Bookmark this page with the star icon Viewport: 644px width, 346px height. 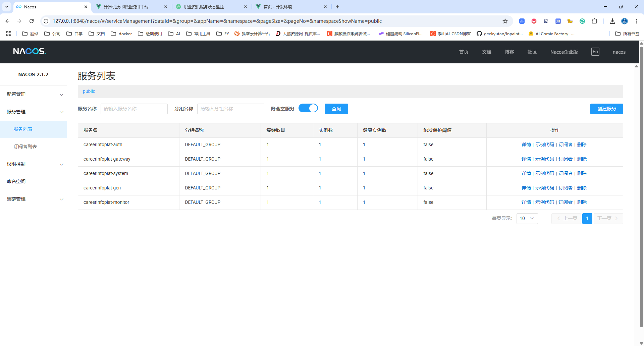[505, 21]
